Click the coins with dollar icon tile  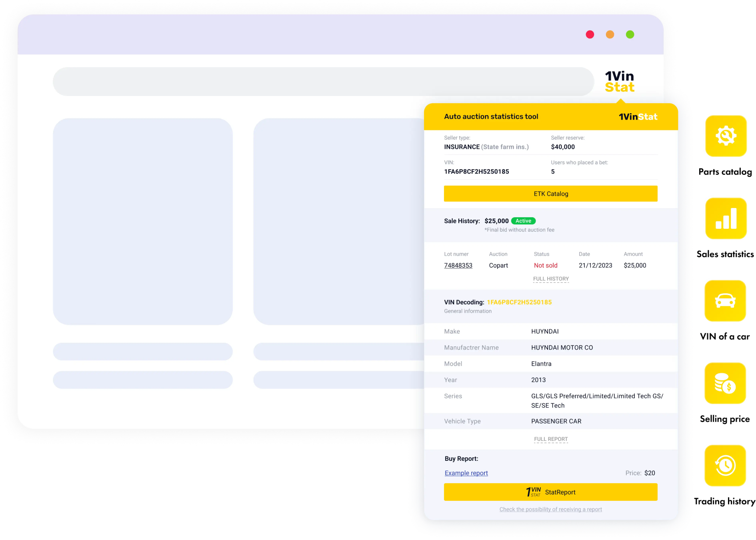point(725,383)
